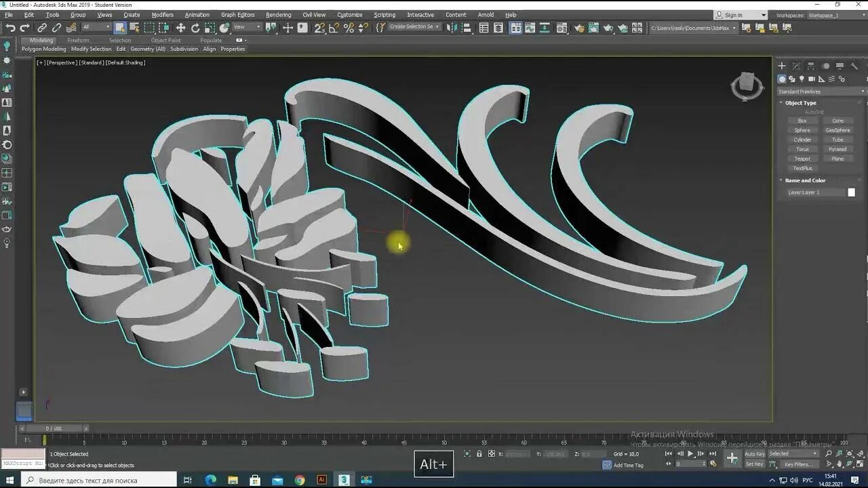The height and width of the screenshot is (488, 868).
Task: Toggle the Selection Lock padlock
Action: (x=479, y=454)
